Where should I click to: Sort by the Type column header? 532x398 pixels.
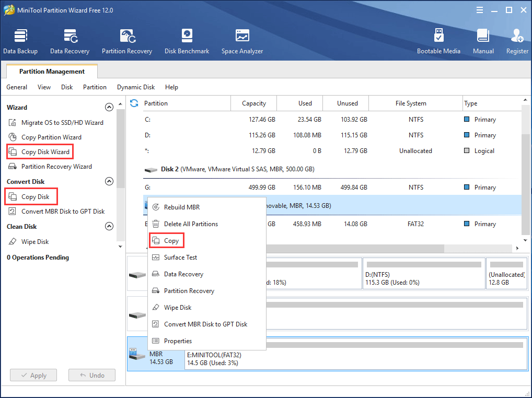click(x=492, y=103)
